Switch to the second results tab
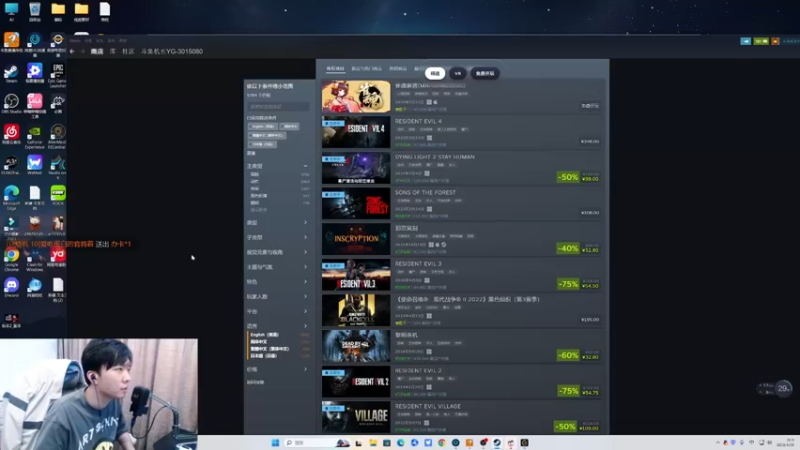 point(366,68)
